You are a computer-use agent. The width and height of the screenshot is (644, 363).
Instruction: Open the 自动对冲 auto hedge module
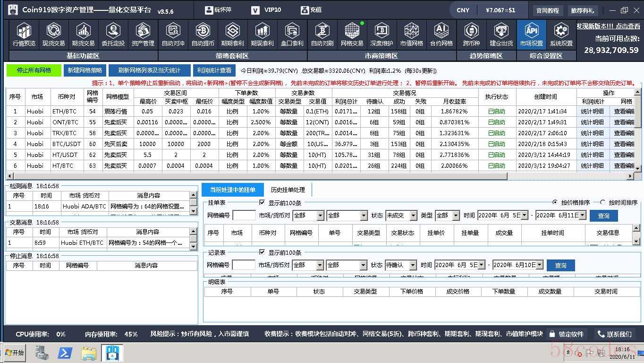(173, 35)
